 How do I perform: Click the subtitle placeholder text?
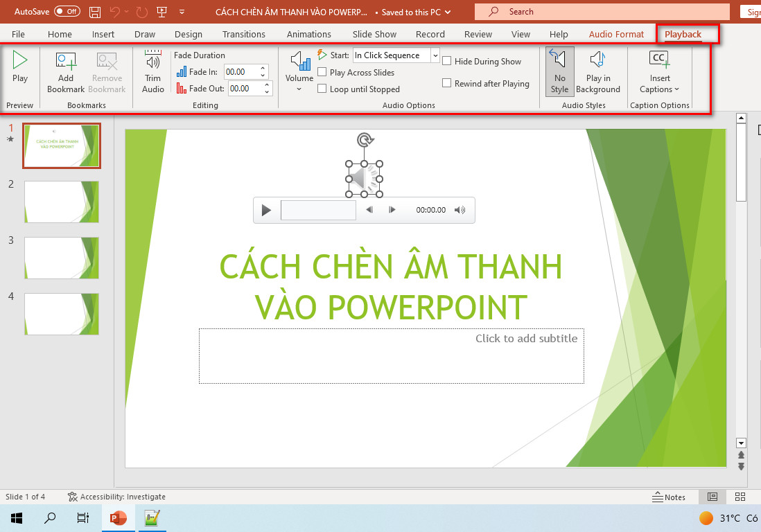[526, 339]
